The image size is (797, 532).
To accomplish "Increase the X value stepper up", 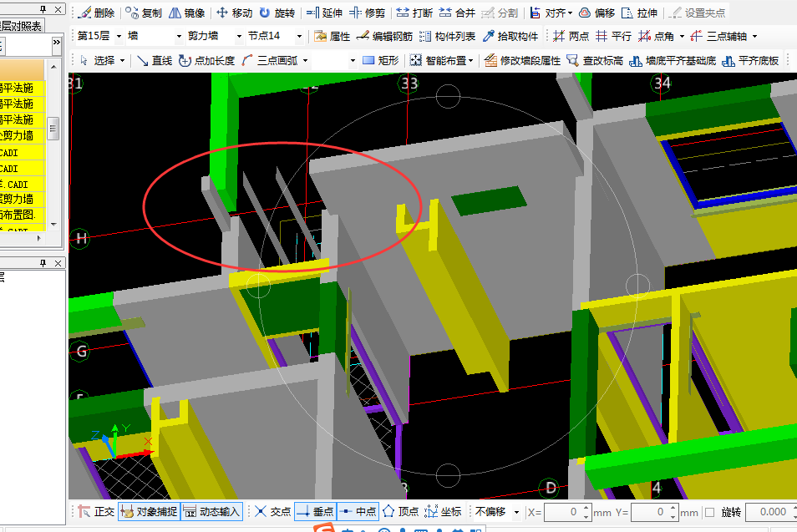I will click(586, 508).
